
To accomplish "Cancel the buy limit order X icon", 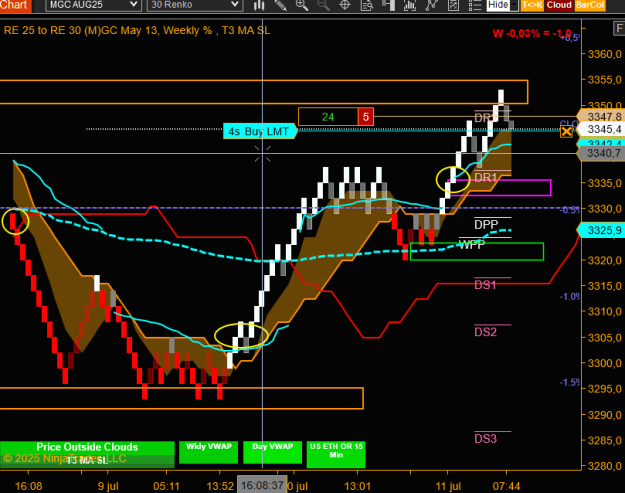I will point(566,132).
